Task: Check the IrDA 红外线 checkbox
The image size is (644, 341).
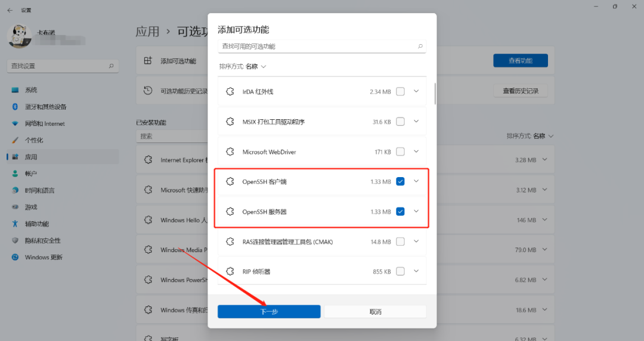Action: tap(400, 92)
